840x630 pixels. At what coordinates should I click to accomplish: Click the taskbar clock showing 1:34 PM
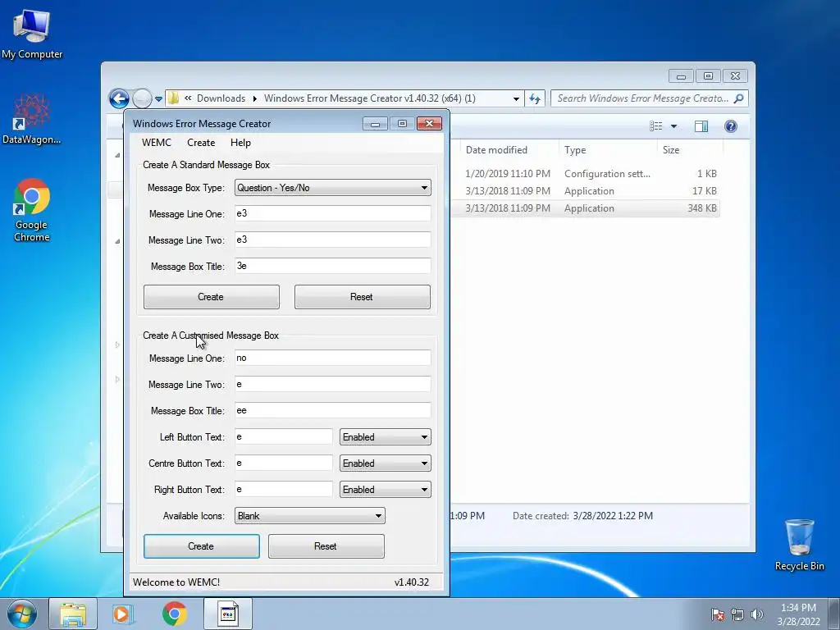pyautogui.click(x=798, y=614)
